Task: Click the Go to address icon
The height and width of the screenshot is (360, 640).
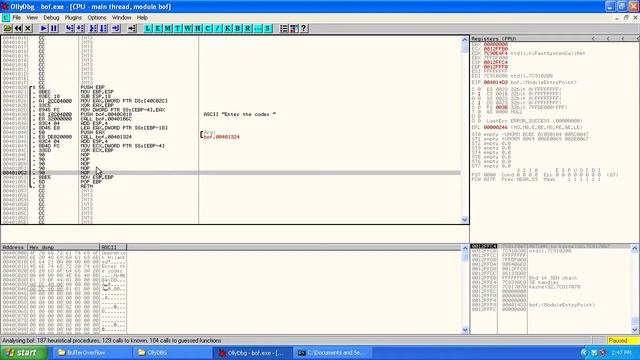Action: click(131, 28)
